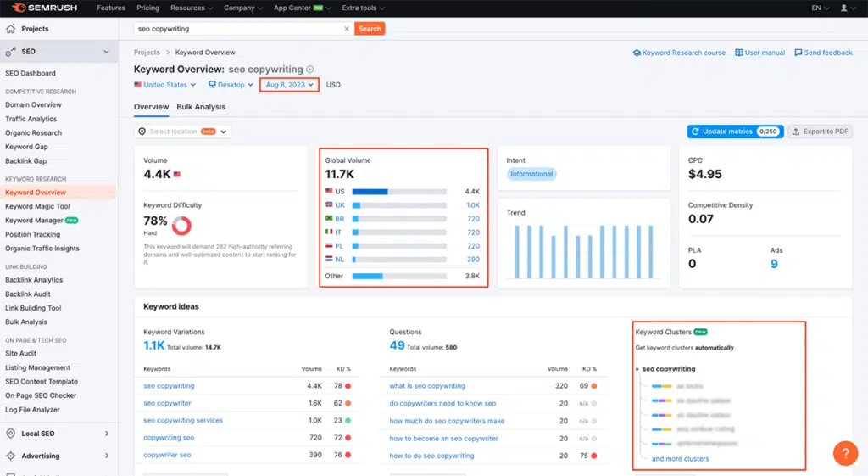
Task: Click the refresh icon in Update metrics
Action: (695, 132)
